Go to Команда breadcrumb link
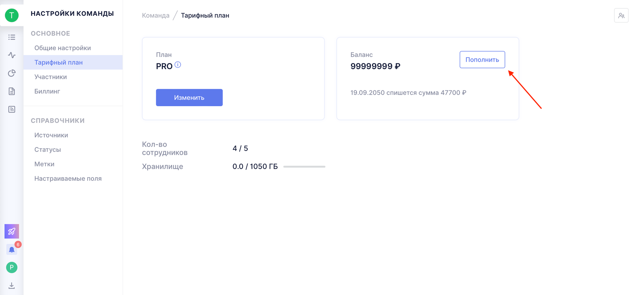This screenshot has height=295, width=644. point(156,15)
